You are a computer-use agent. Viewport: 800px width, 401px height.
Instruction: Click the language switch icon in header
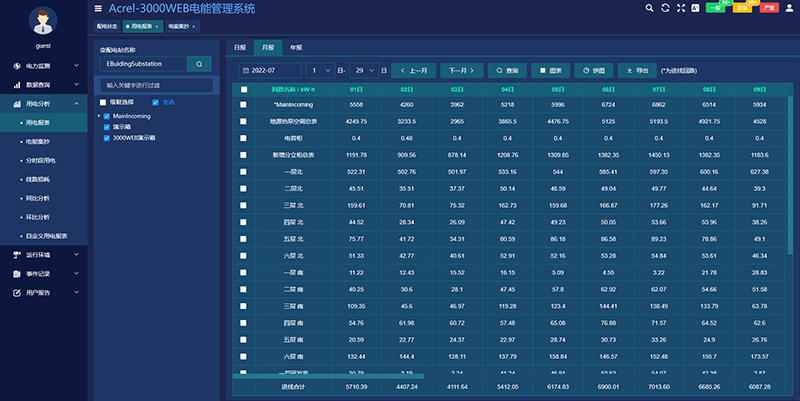point(695,8)
